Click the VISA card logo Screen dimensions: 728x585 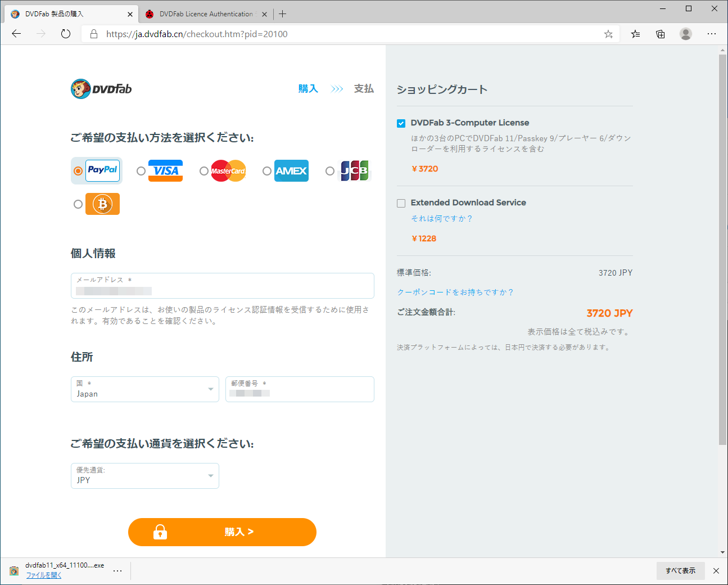pyautogui.click(x=166, y=171)
